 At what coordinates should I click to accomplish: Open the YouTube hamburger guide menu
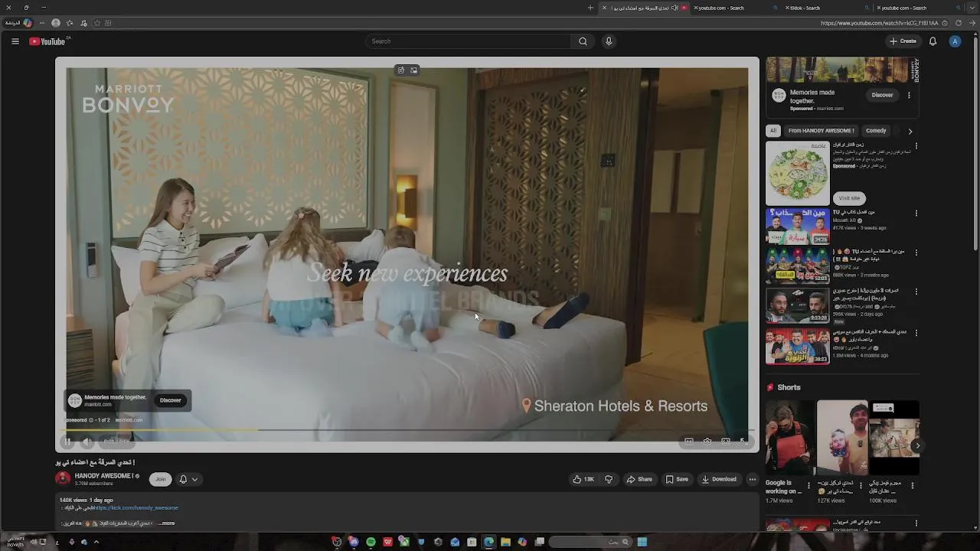pos(15,41)
